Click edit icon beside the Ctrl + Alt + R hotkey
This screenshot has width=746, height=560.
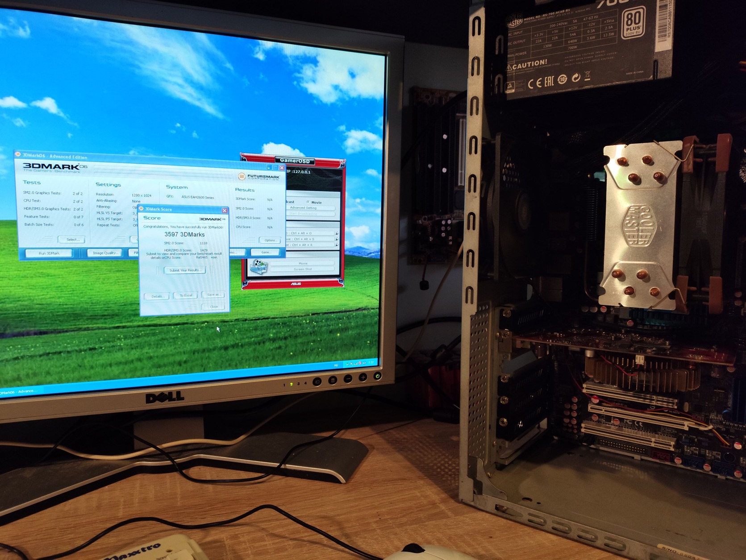[x=337, y=245]
